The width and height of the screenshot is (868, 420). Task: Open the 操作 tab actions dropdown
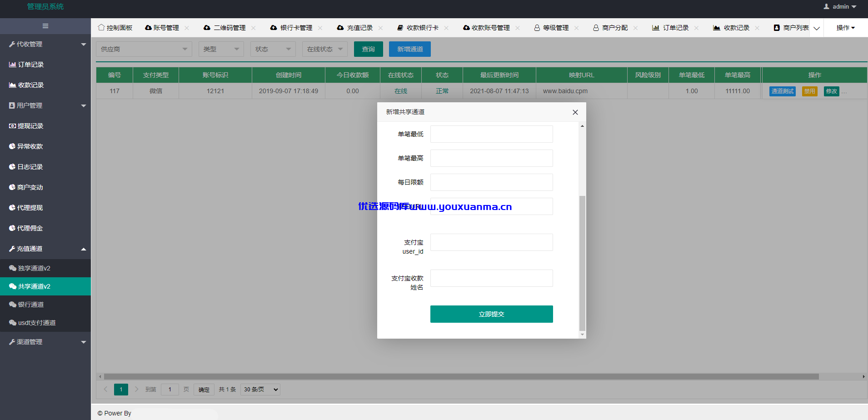coord(846,28)
